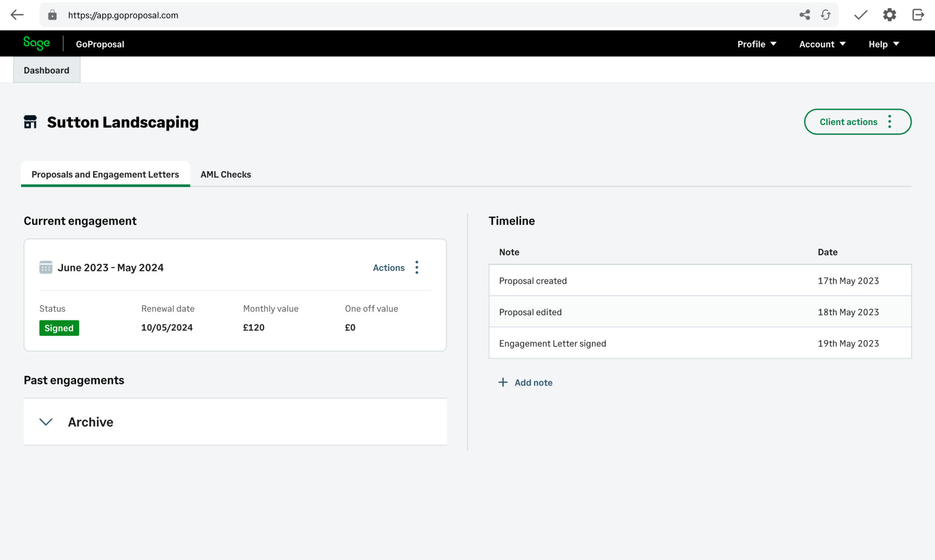Go to the Dashboard tab
Viewport: 935px width, 560px height.
click(47, 70)
